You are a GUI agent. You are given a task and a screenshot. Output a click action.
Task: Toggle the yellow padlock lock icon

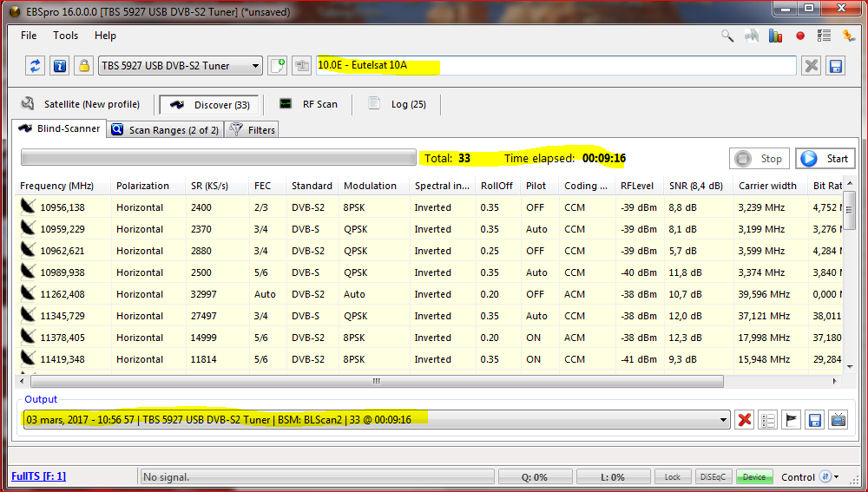83,66
